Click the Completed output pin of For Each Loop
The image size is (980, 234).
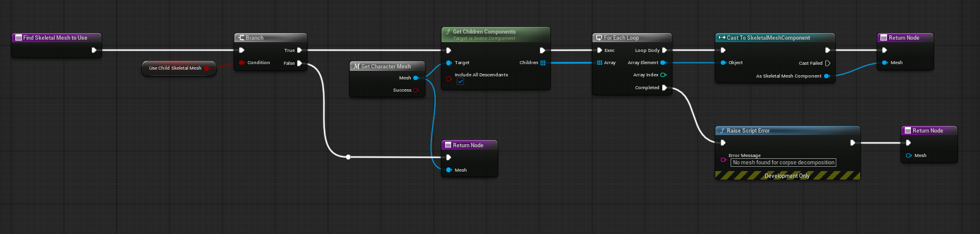click(x=665, y=87)
